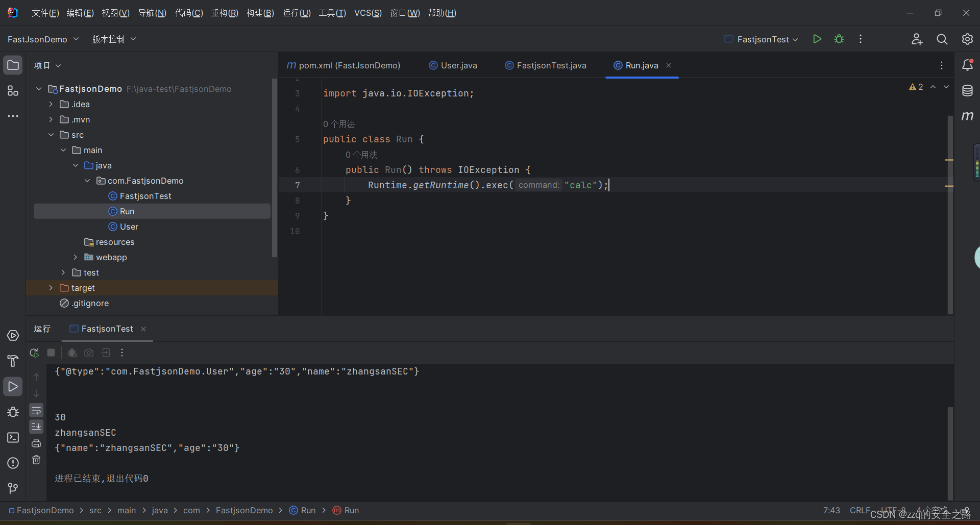Viewport: 980px width, 525px height.
Task: Click the editor tabs more options icon
Action: (942, 65)
